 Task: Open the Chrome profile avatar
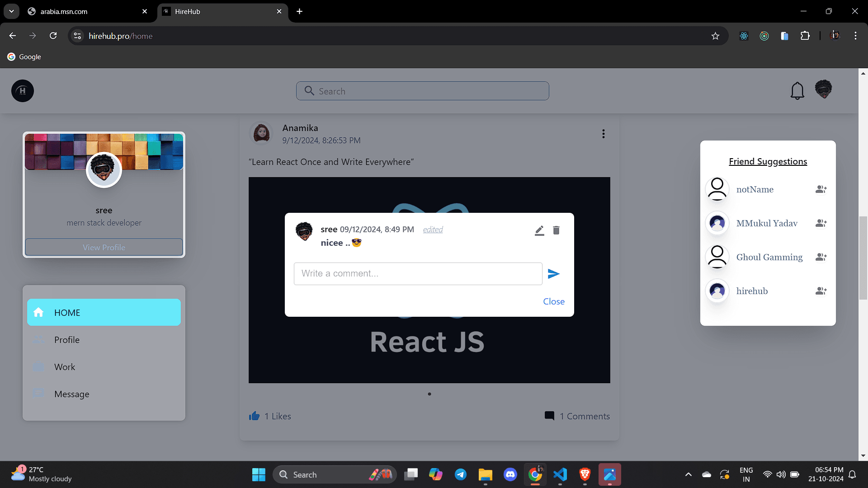tap(835, 35)
